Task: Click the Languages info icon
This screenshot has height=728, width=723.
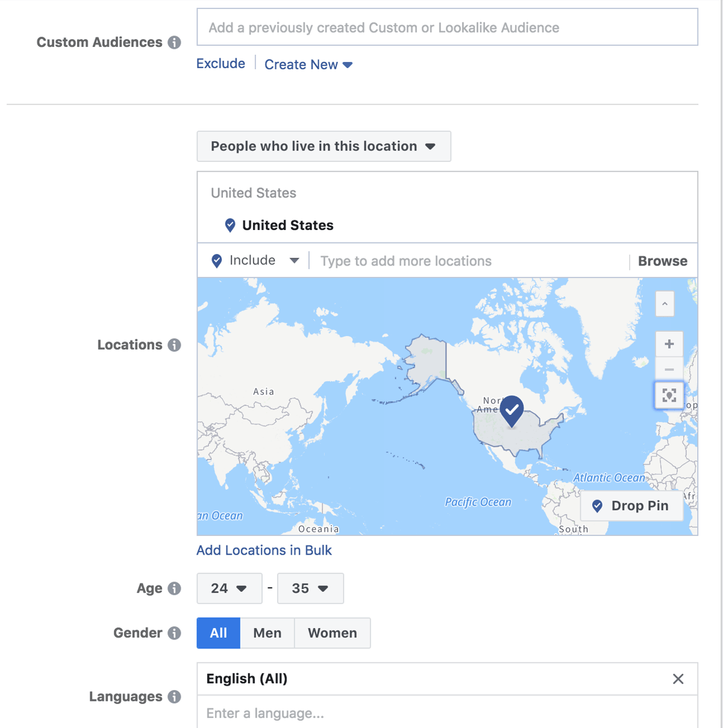Action: [x=174, y=697]
